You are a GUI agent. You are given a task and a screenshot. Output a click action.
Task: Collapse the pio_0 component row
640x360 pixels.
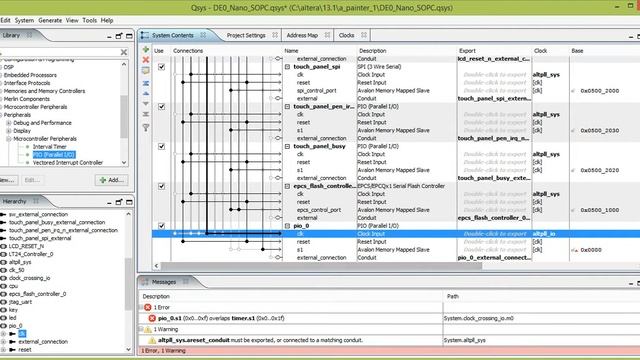(287, 226)
